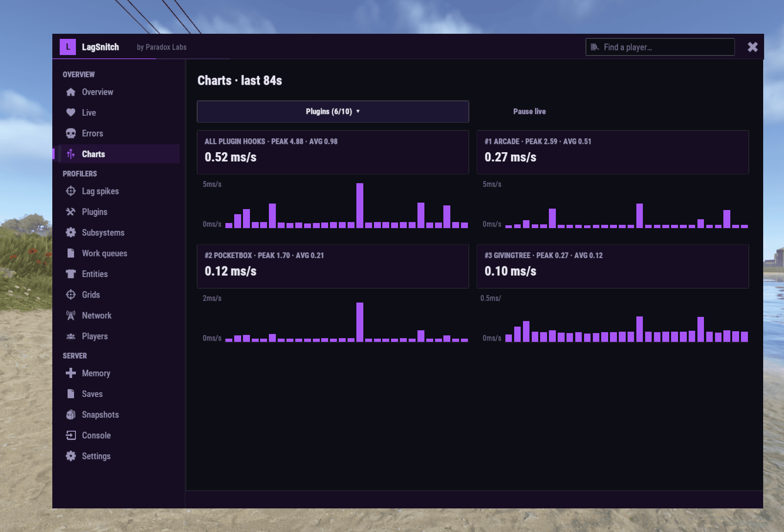Screen dimensions: 784x532
Task: Show Work queues profiler
Action: pos(119,253)
